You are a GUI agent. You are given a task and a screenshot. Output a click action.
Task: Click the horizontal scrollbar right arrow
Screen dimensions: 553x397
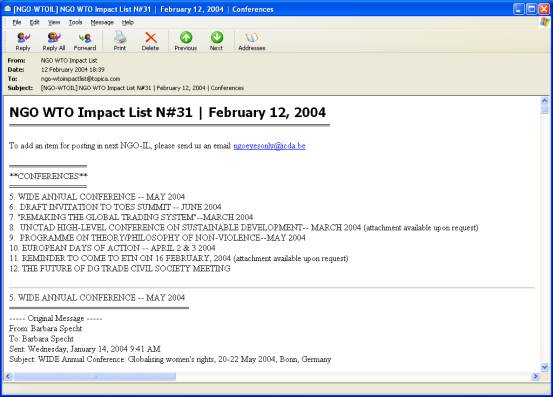pyautogui.click(x=536, y=376)
